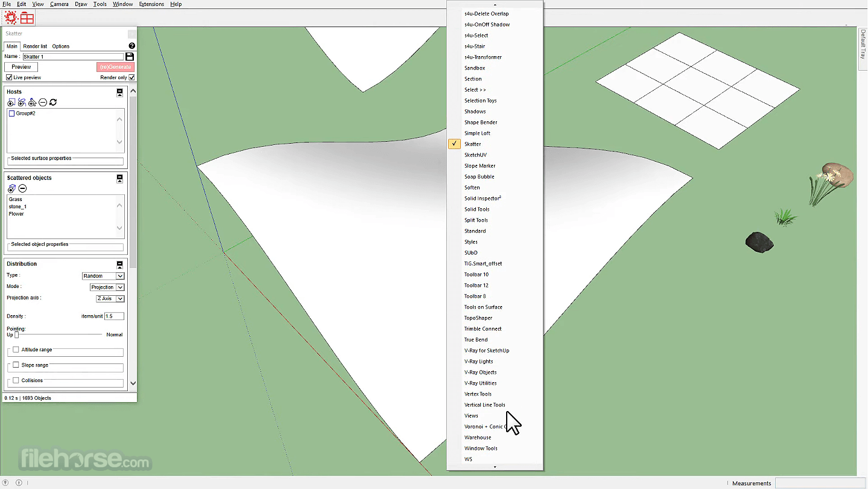Toggle the Live preview checkbox
The height and width of the screenshot is (489, 868).
(x=9, y=77)
